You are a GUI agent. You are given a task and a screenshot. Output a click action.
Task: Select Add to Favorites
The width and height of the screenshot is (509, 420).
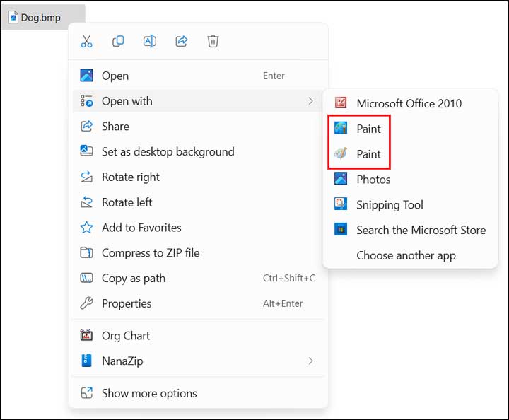click(x=198, y=228)
